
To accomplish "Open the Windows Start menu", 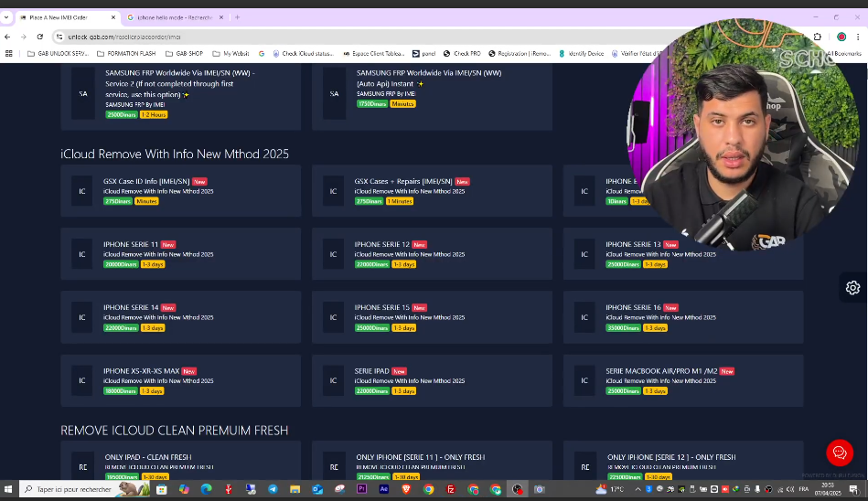I will (x=8, y=489).
